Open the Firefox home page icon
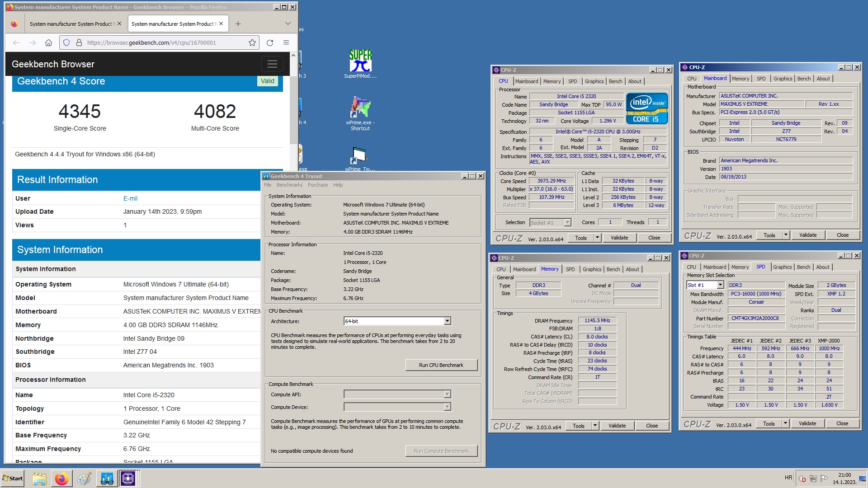 (48, 42)
